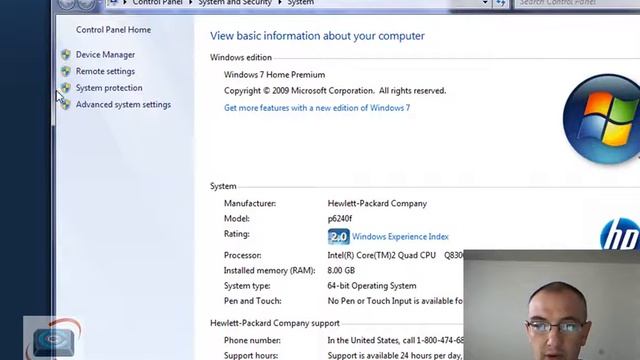The width and height of the screenshot is (640, 360).
Task: Click the webcam video overlay of the presenter
Action: pos(552,305)
